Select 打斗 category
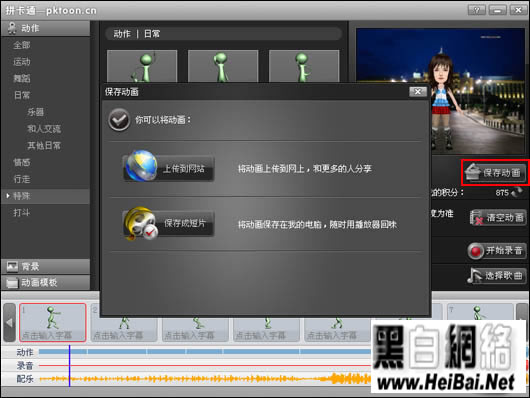The image size is (530, 398). [x=22, y=213]
